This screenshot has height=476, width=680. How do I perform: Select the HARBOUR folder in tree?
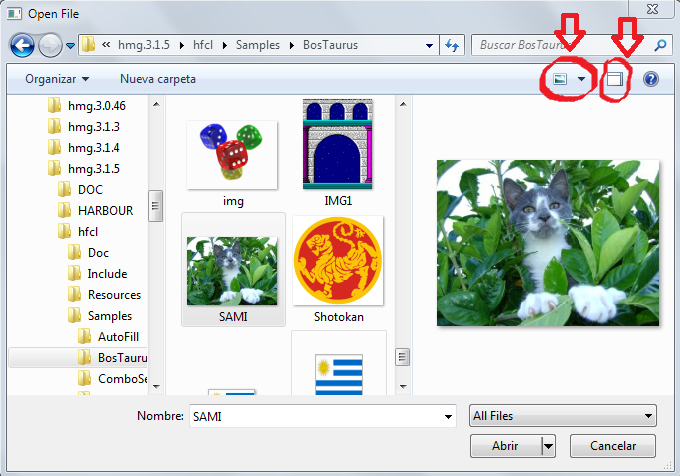pyautogui.click(x=104, y=210)
